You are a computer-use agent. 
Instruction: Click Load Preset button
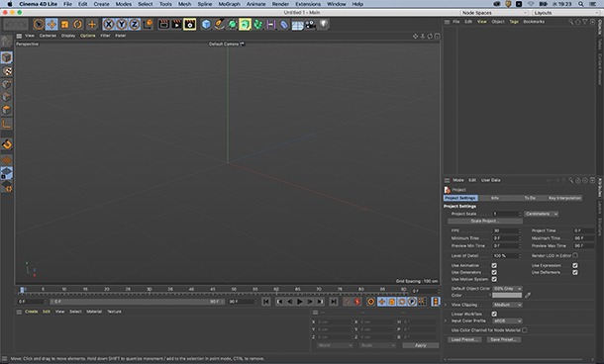464,339
